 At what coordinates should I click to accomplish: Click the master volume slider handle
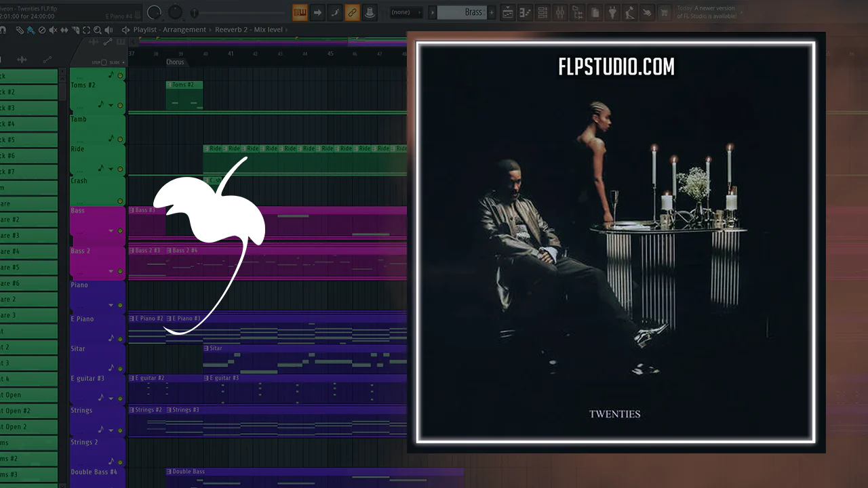195,13
